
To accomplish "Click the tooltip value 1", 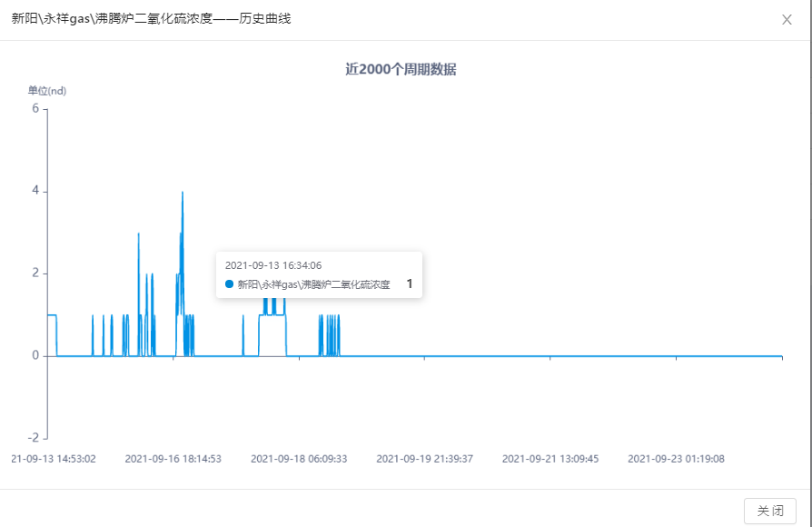I will click(x=410, y=284).
